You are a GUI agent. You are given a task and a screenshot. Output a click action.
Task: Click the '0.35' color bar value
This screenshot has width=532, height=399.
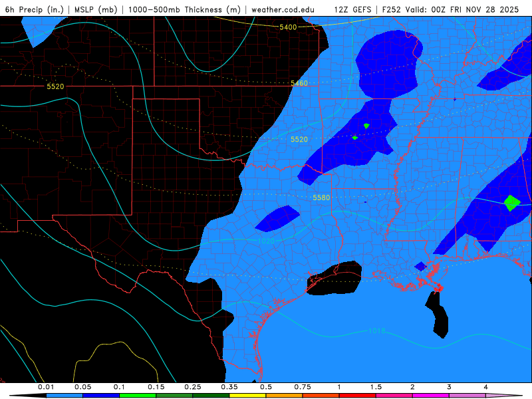point(229,387)
